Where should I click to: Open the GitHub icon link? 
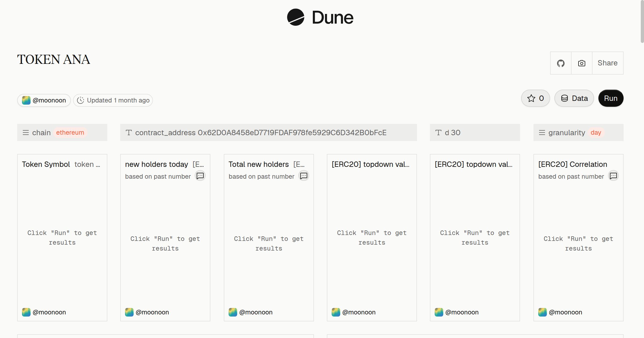point(561,63)
